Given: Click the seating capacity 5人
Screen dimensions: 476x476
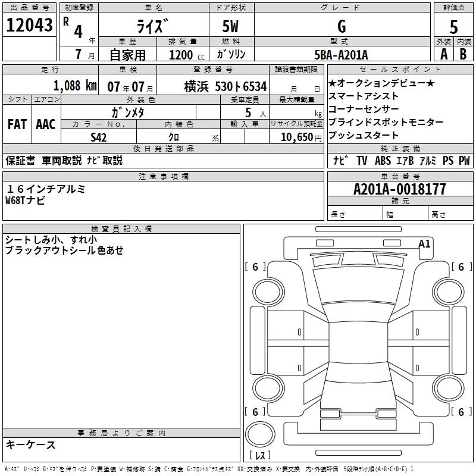Looking at the screenshot, I should 256,113.
